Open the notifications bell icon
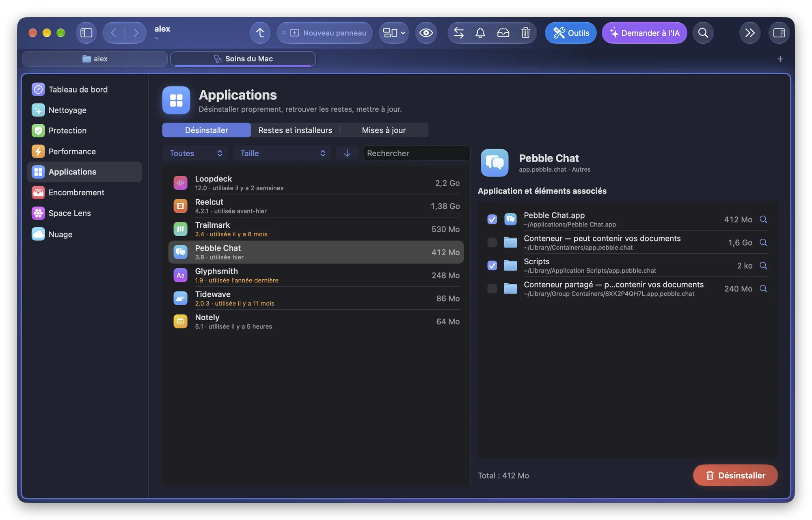Image resolution: width=812 pixels, height=520 pixels. coord(480,33)
